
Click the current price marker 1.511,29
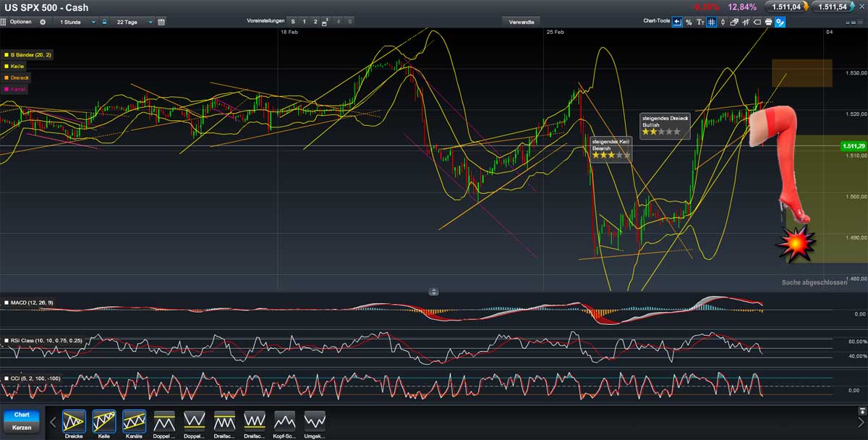[854, 146]
